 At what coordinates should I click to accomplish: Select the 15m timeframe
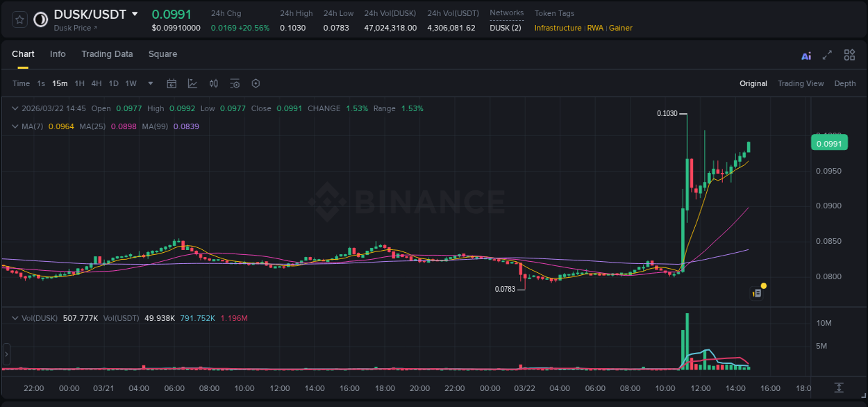[60, 83]
